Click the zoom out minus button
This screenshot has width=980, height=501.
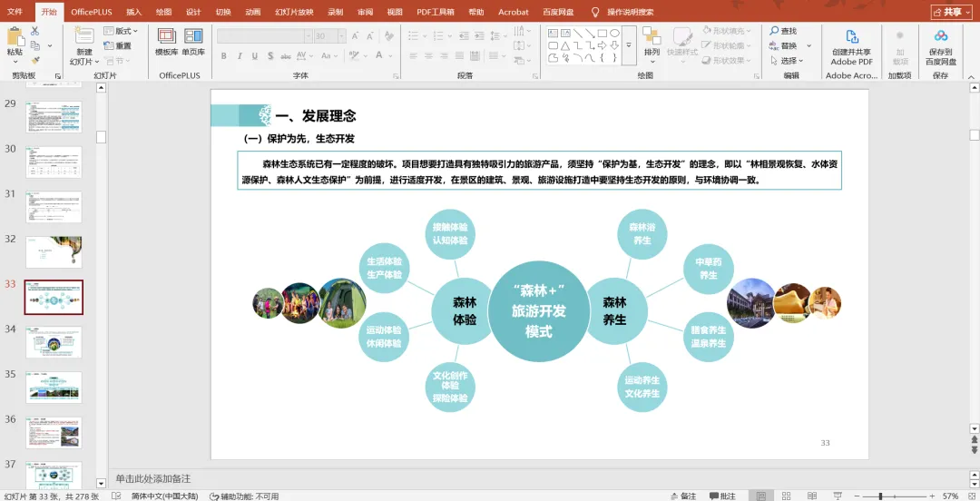pos(857,496)
